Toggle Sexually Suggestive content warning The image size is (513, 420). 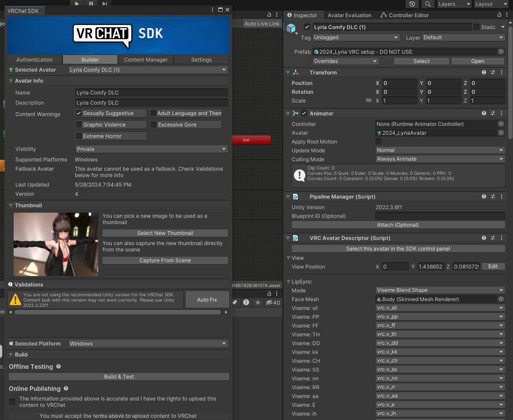pos(78,113)
